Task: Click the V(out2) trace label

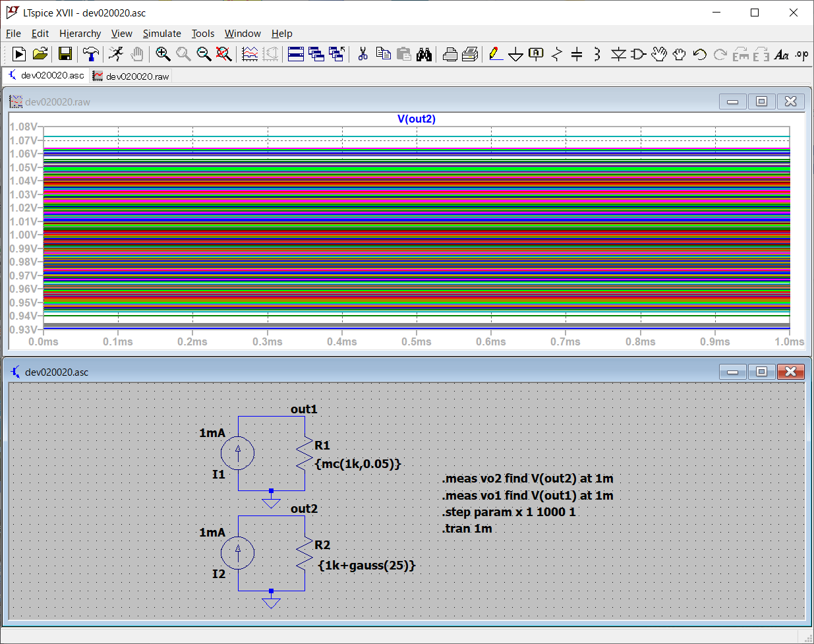Action: tap(416, 119)
